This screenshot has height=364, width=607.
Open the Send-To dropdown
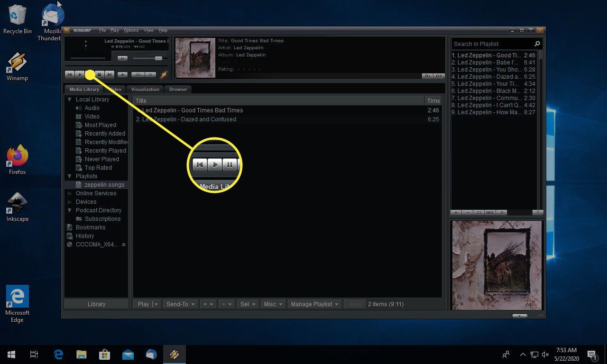tap(180, 304)
